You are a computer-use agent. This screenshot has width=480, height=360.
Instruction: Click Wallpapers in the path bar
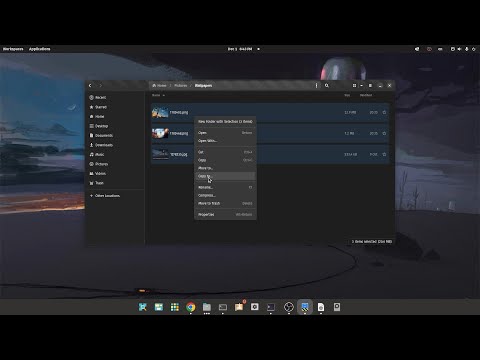[x=203, y=86]
